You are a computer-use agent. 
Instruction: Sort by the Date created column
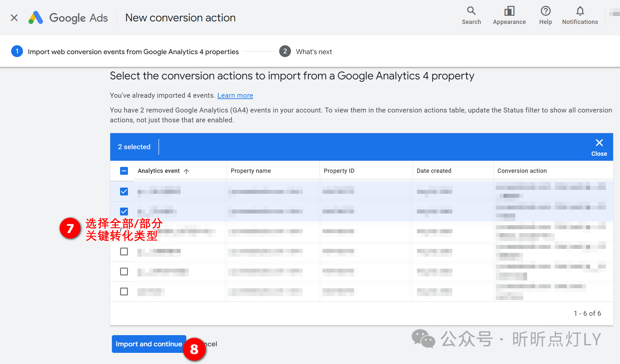click(x=434, y=171)
